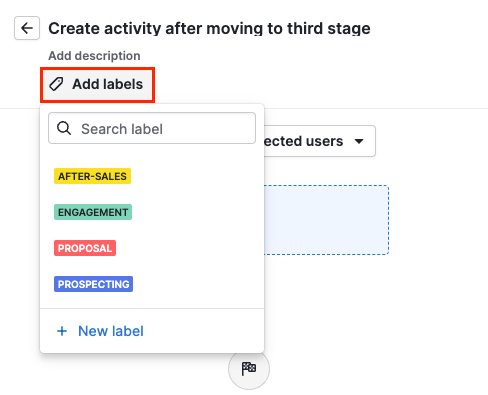
Task: Edit the automation title text
Action: point(209,28)
